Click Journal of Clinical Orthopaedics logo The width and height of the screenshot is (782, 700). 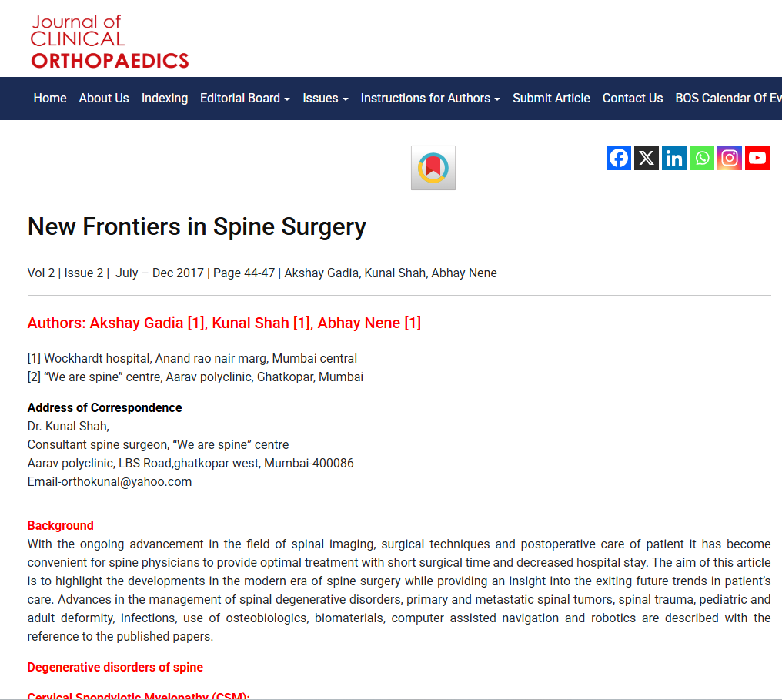pyautogui.click(x=109, y=42)
